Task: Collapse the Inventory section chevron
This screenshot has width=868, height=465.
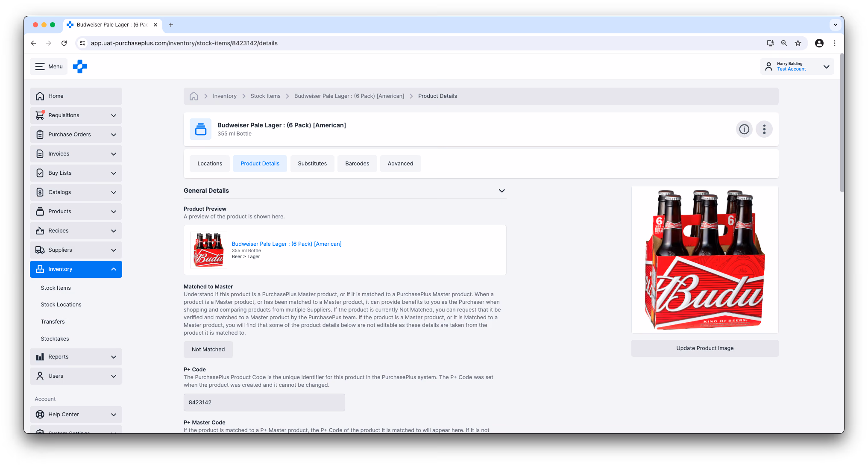Action: pyautogui.click(x=114, y=269)
